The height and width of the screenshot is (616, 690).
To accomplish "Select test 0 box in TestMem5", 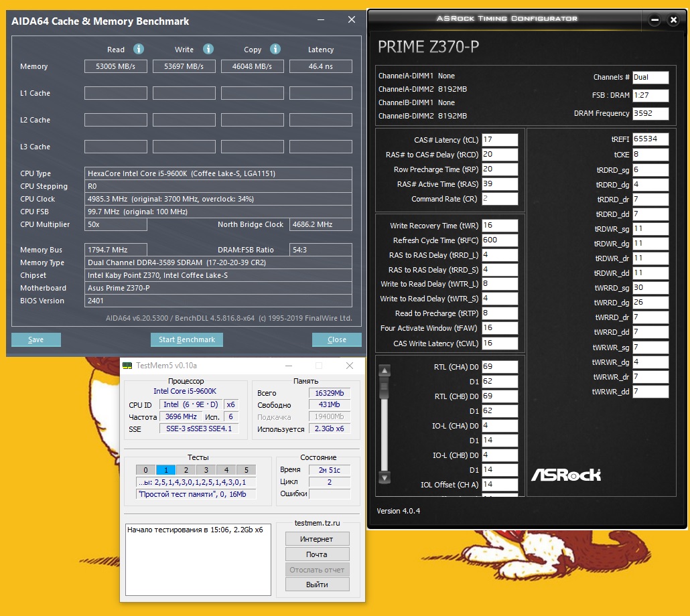I will coord(145,469).
